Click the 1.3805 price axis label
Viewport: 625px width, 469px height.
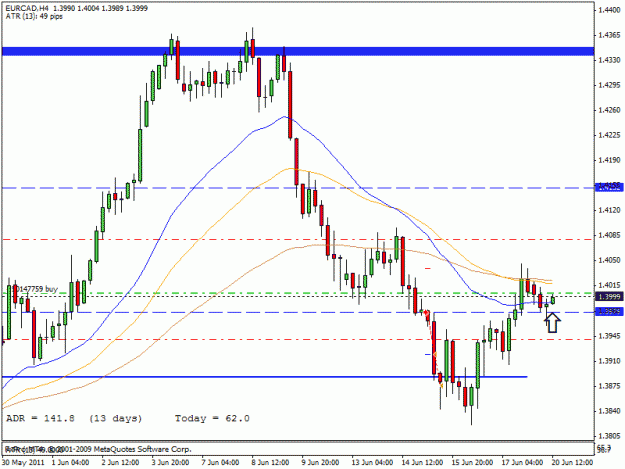(x=609, y=436)
